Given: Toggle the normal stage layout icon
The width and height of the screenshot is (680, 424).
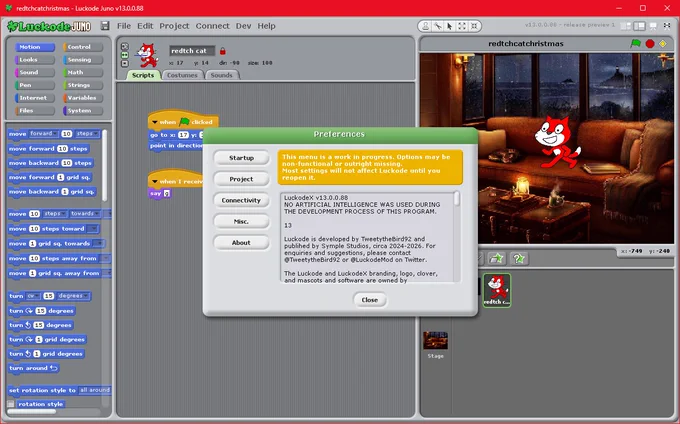Looking at the screenshot, I should 639,26.
